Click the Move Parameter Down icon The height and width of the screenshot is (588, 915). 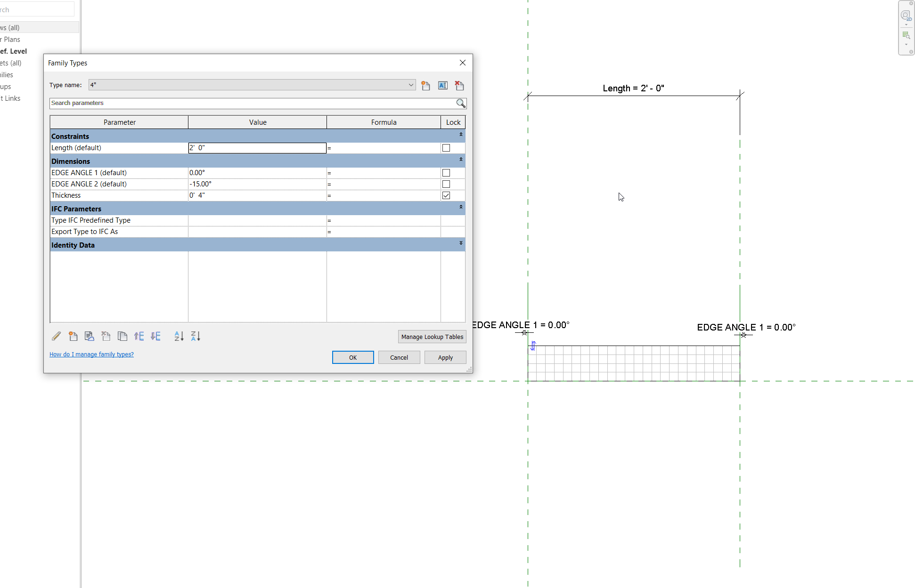click(x=155, y=336)
